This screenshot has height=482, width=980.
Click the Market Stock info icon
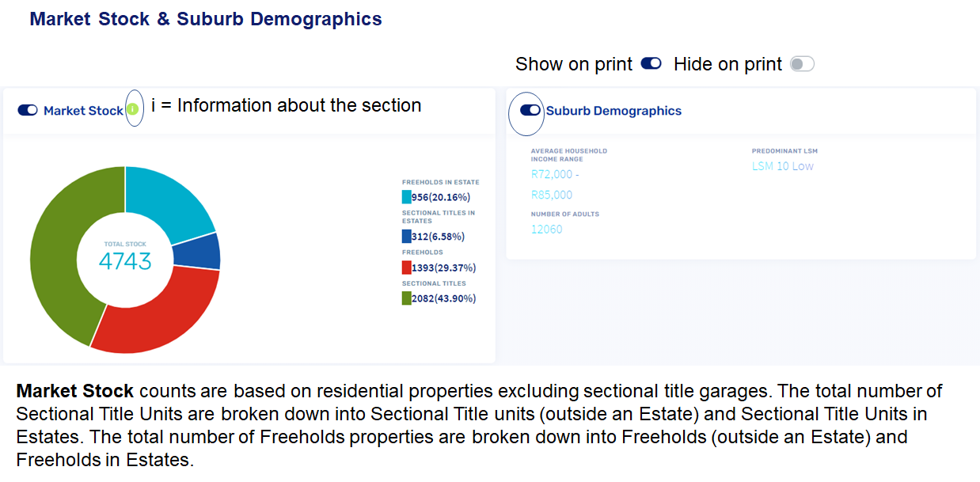coord(133,109)
